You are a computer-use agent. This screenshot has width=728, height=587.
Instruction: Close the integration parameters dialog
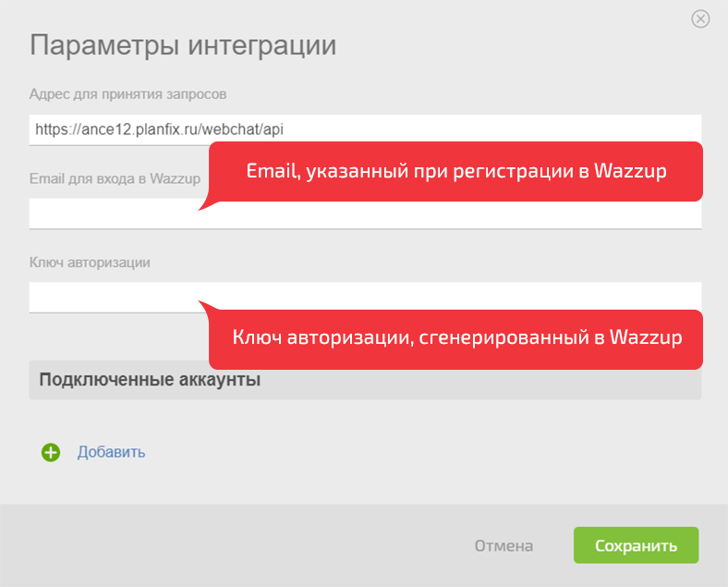click(700, 19)
